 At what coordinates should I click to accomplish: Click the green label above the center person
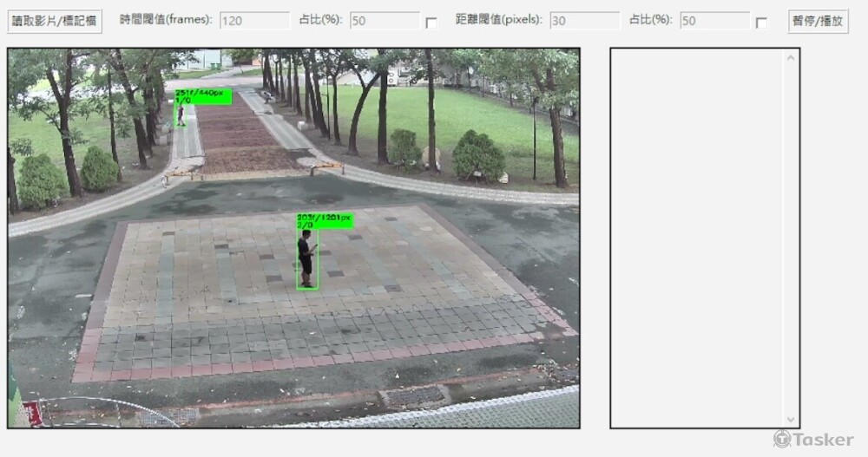pyautogui.click(x=325, y=221)
